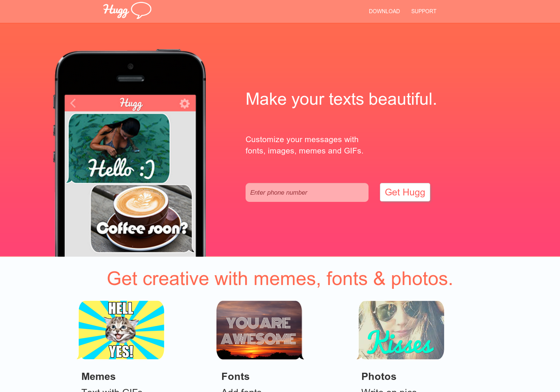Click the Photos heading

click(379, 377)
